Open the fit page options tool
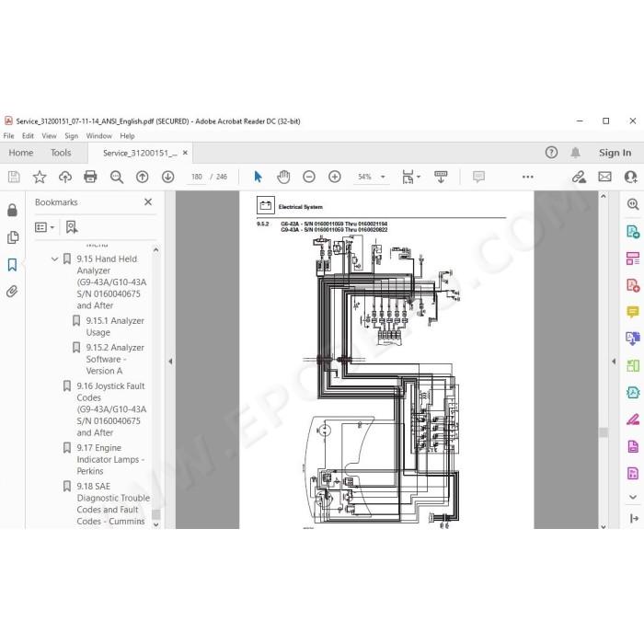Viewport: 644px width, 644px height. pos(411,177)
